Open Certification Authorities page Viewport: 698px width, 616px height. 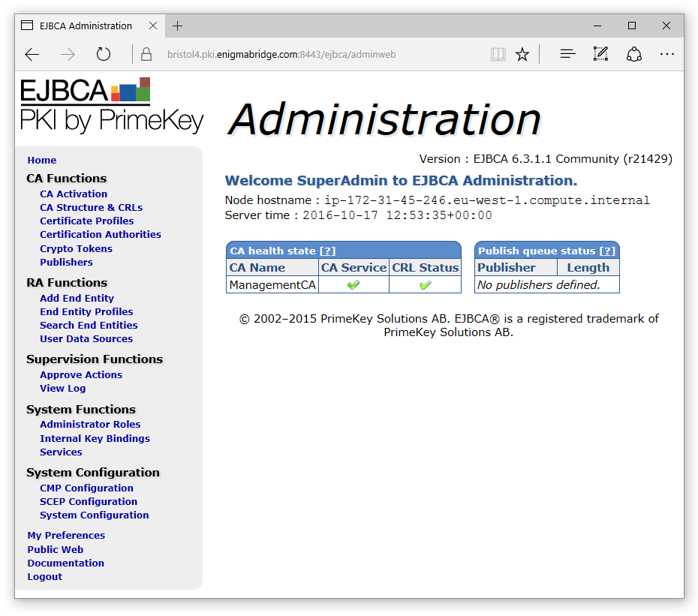(101, 235)
